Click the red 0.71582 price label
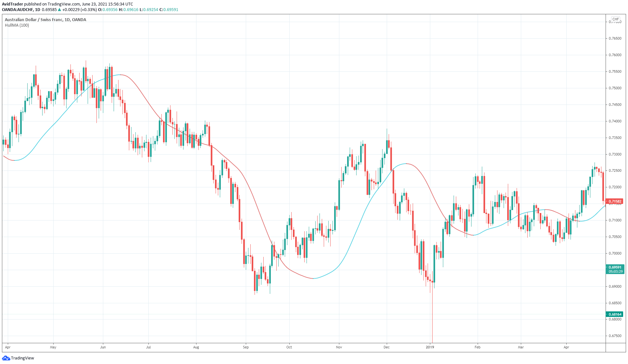 pyautogui.click(x=615, y=201)
